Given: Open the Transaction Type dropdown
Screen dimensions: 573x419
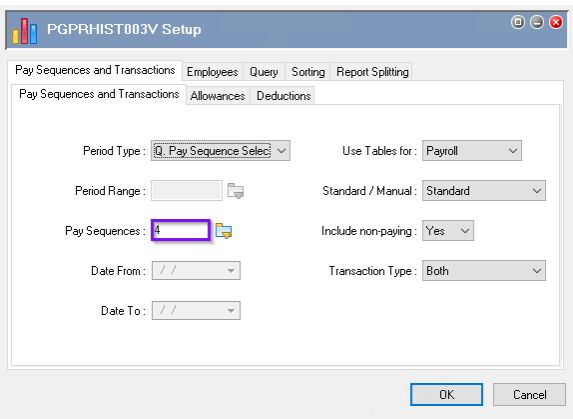Looking at the screenshot, I should (484, 270).
